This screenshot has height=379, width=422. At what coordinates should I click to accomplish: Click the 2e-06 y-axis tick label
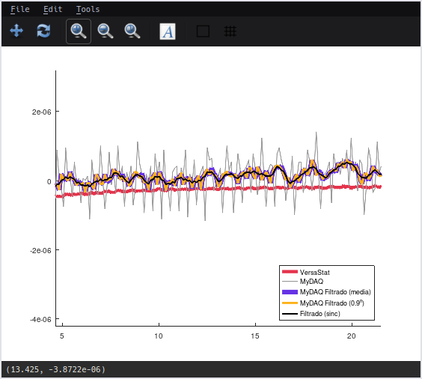click(42, 112)
